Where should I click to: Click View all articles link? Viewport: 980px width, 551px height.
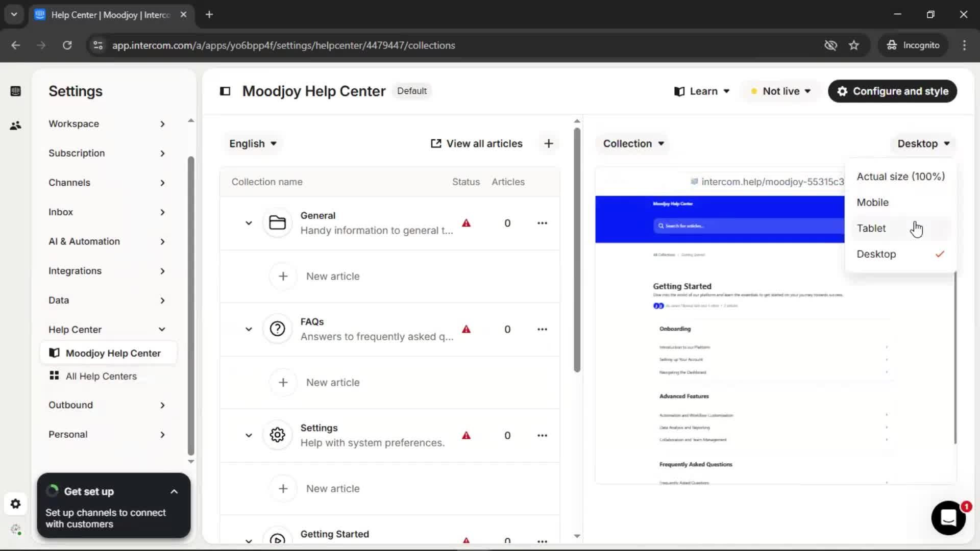pyautogui.click(x=477, y=144)
